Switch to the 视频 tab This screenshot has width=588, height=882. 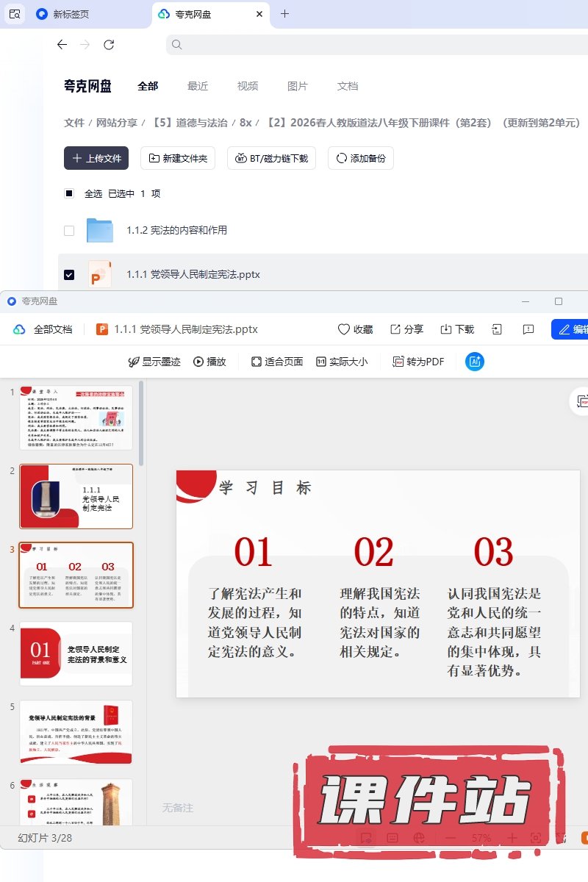(x=248, y=86)
